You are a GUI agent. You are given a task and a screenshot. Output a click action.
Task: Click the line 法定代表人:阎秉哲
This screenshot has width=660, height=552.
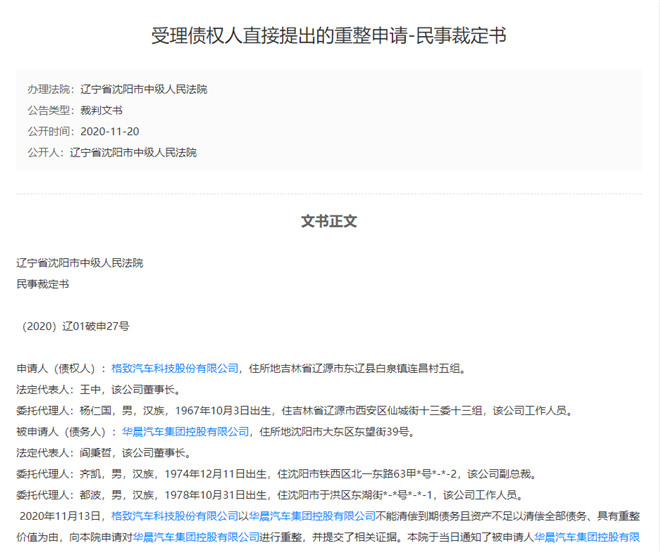pos(104,453)
